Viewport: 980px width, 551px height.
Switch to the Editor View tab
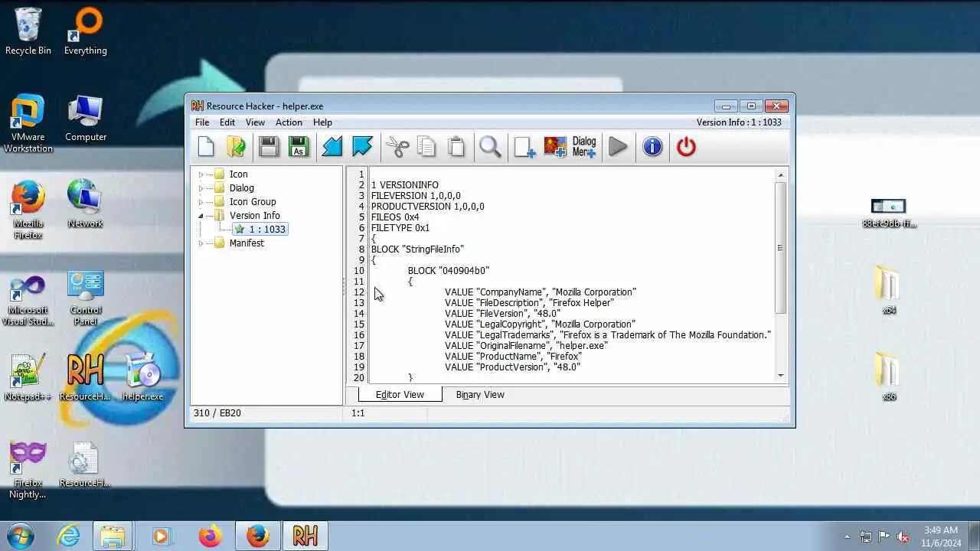pos(400,395)
